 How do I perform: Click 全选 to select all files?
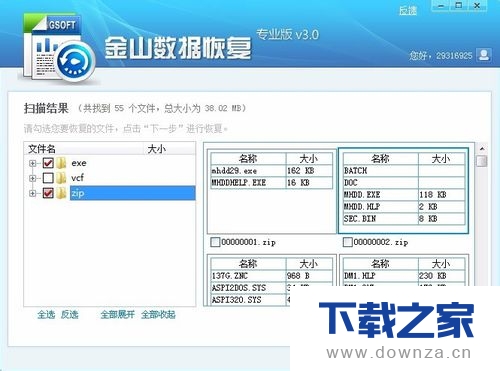point(46,314)
